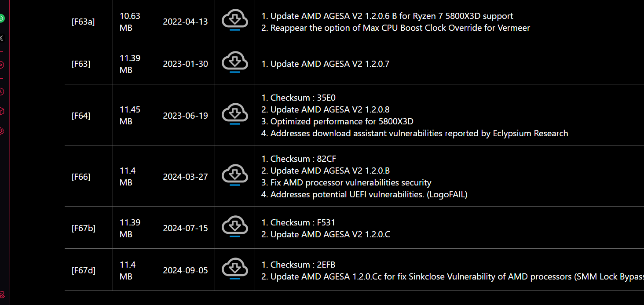The image size is (644, 305).
Task: Download the F63a BIOS file
Action: pos(235,21)
